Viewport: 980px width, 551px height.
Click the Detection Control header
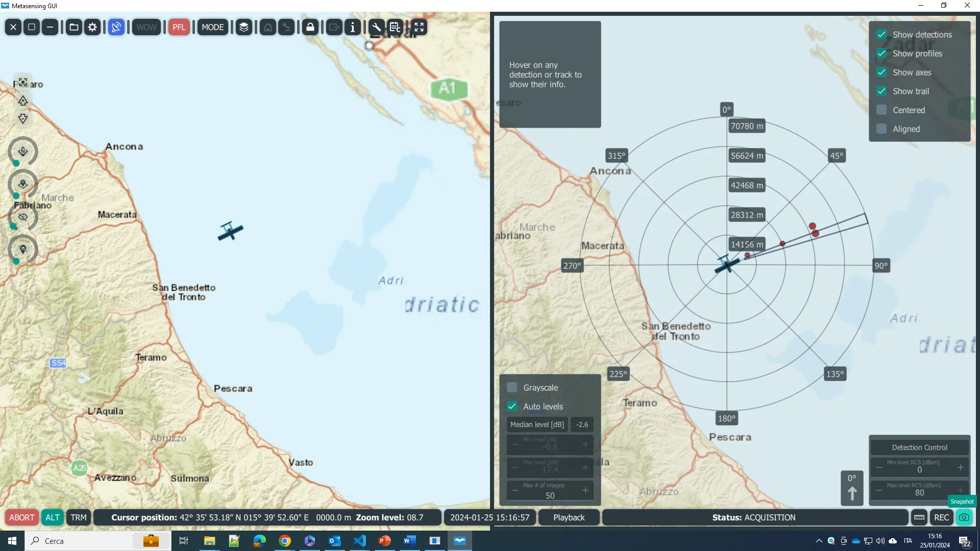click(919, 447)
